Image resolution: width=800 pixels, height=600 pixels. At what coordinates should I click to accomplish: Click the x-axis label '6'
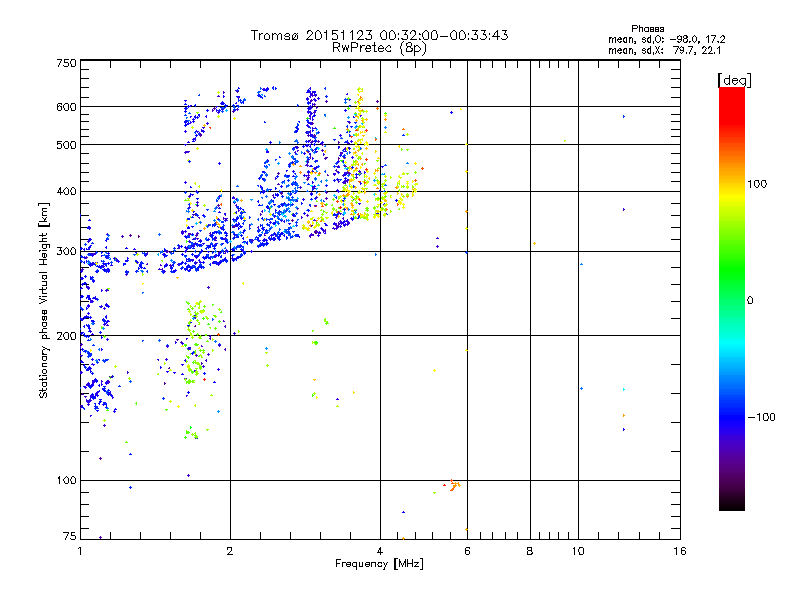(x=467, y=551)
